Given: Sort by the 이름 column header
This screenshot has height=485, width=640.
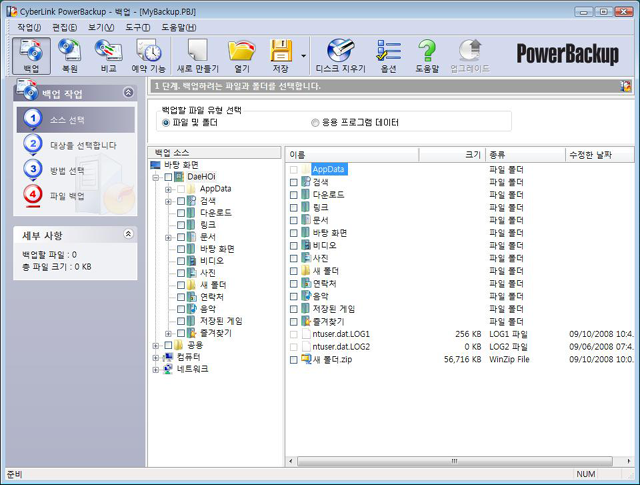Looking at the screenshot, I should click(x=352, y=155).
